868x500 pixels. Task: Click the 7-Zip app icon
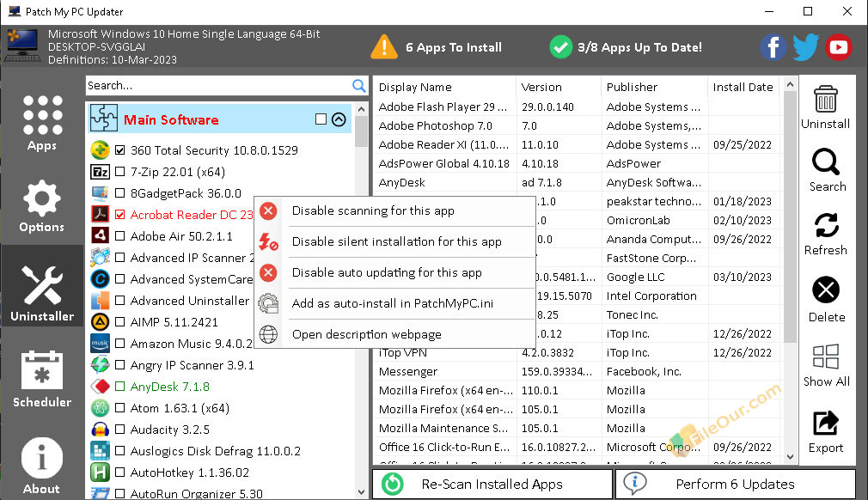100,172
